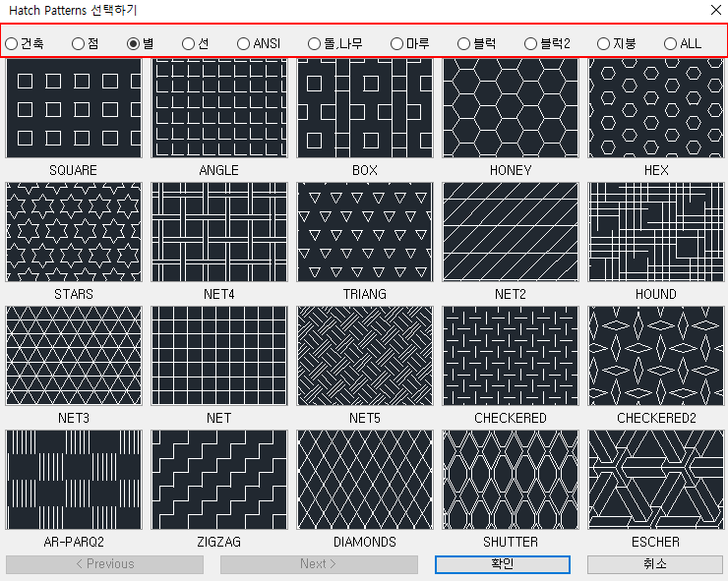
Task: Click the SQUARE pattern name label
Action: [74, 170]
